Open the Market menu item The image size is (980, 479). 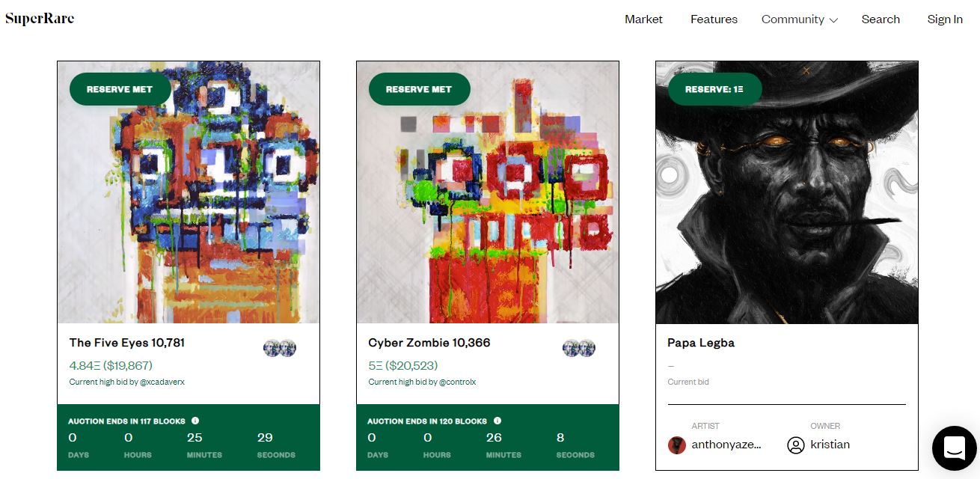(x=644, y=19)
